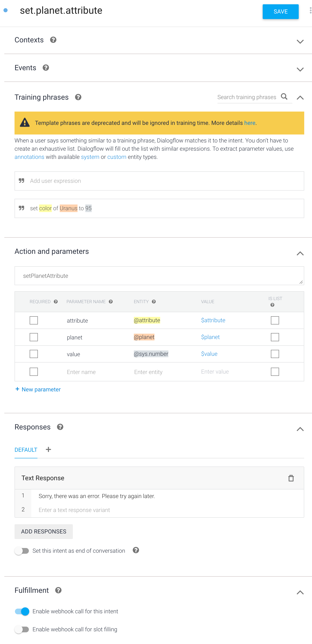Disable webhook call for this intent
312x644 pixels.
(x=22, y=611)
